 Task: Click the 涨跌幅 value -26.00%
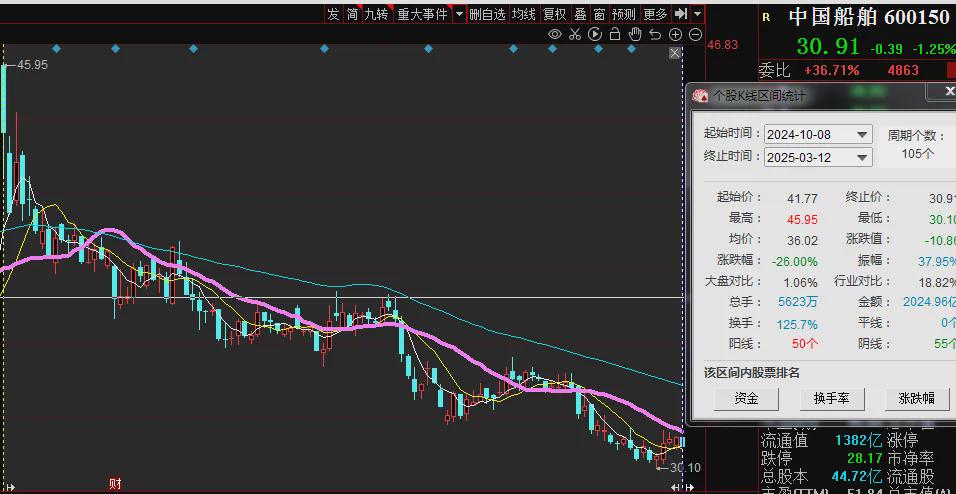pyautogui.click(x=794, y=262)
